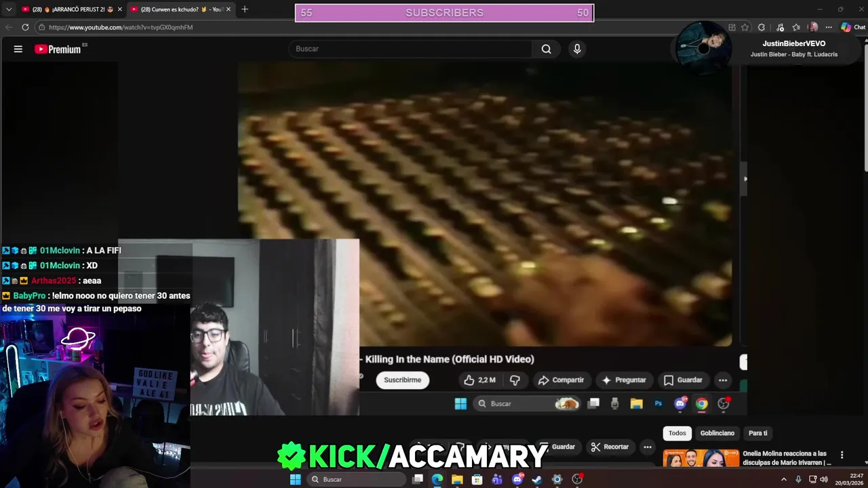This screenshot has width=868, height=488.
Task: Open volume control in system tray
Action: 824,479
